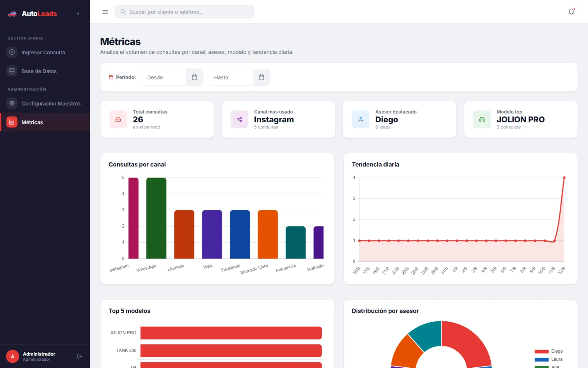
Task: Click the Canal más usado share icon
Action: point(239,119)
